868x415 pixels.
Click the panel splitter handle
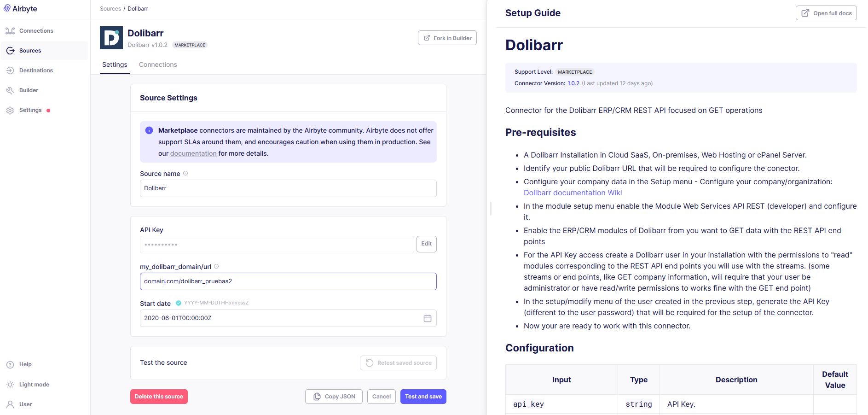[491, 209]
